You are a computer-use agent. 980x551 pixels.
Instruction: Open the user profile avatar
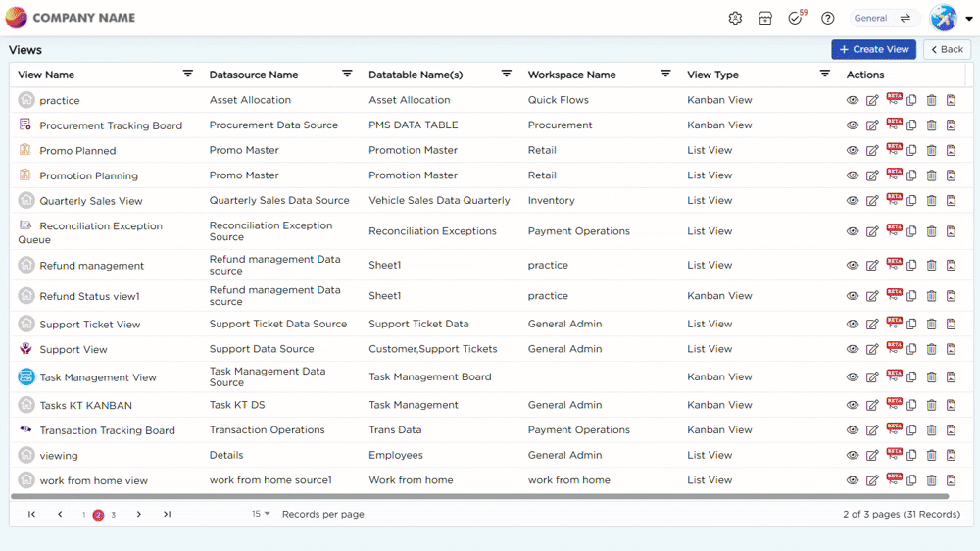pyautogui.click(x=943, y=18)
